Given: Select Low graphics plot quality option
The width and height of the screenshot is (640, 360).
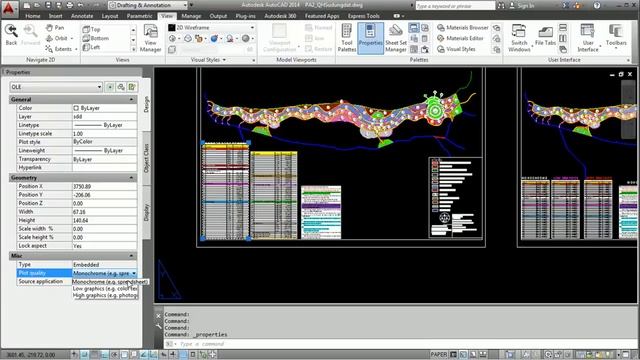Looking at the screenshot, I should [x=105, y=288].
